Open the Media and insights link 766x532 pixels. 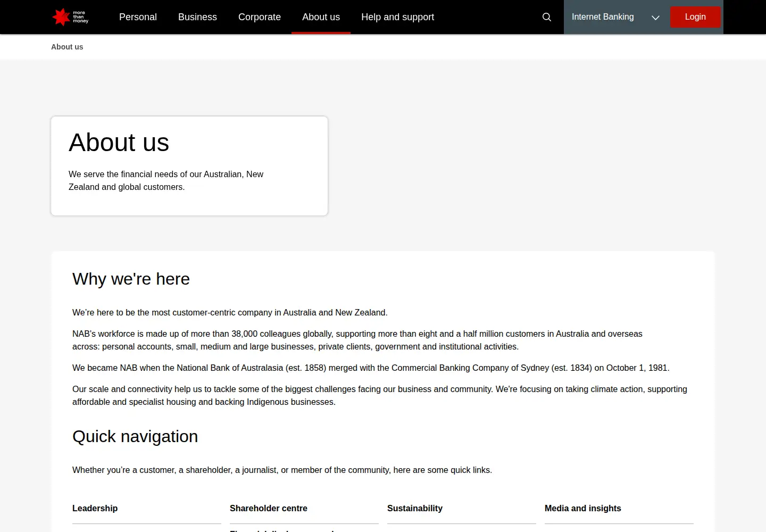583,508
